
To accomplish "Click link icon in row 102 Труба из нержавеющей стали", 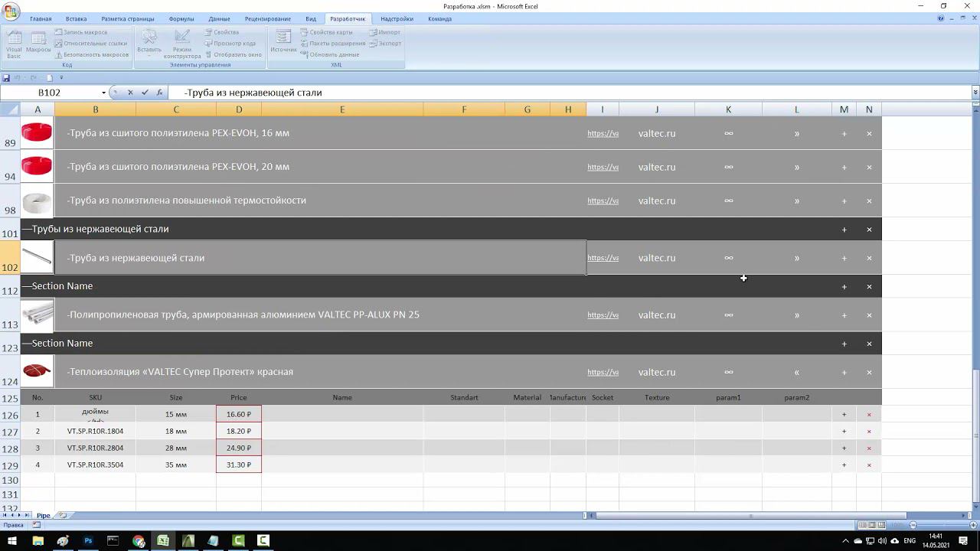I will pos(728,258).
